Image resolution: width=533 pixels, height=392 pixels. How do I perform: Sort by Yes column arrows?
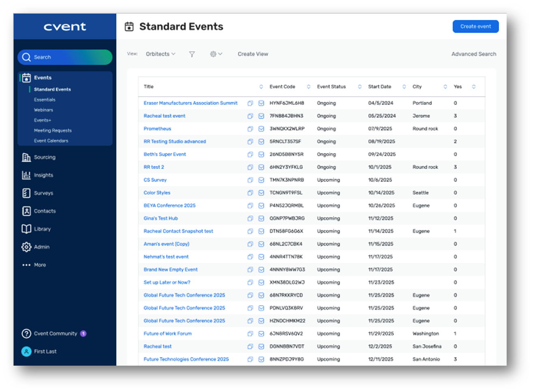pyautogui.click(x=473, y=87)
